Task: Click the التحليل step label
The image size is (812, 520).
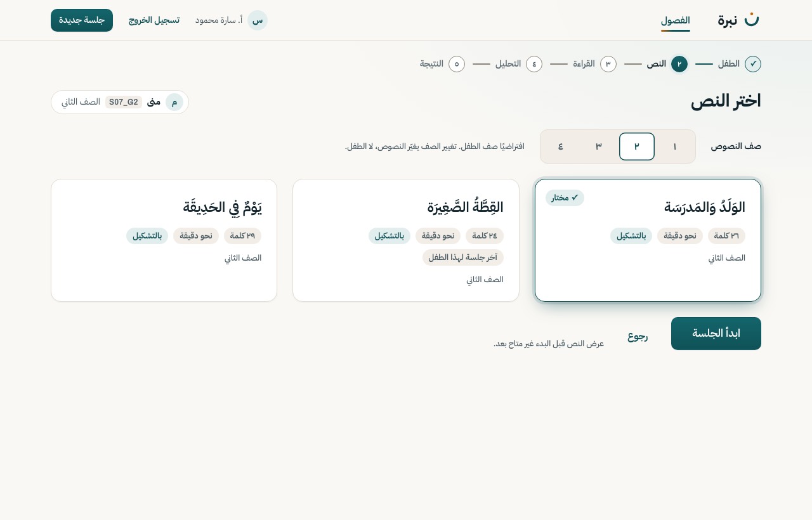Action: 508,64
